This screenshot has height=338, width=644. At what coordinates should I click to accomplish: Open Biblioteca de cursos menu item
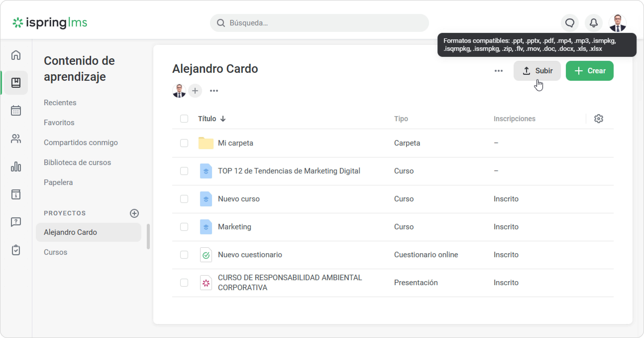(x=77, y=162)
